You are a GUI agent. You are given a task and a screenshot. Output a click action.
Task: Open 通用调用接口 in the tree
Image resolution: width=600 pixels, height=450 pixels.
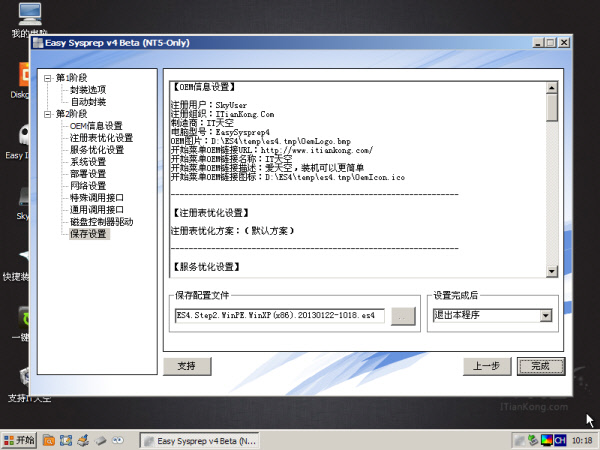coord(97,210)
